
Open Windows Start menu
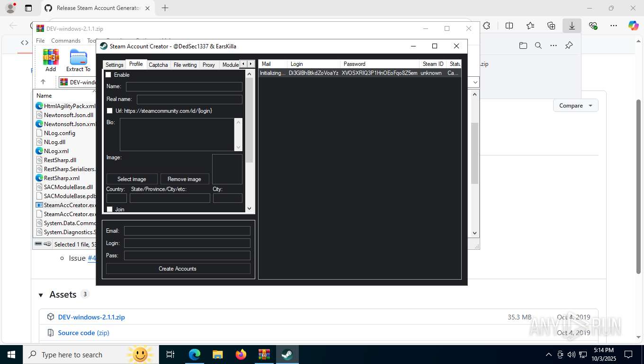coord(11,355)
